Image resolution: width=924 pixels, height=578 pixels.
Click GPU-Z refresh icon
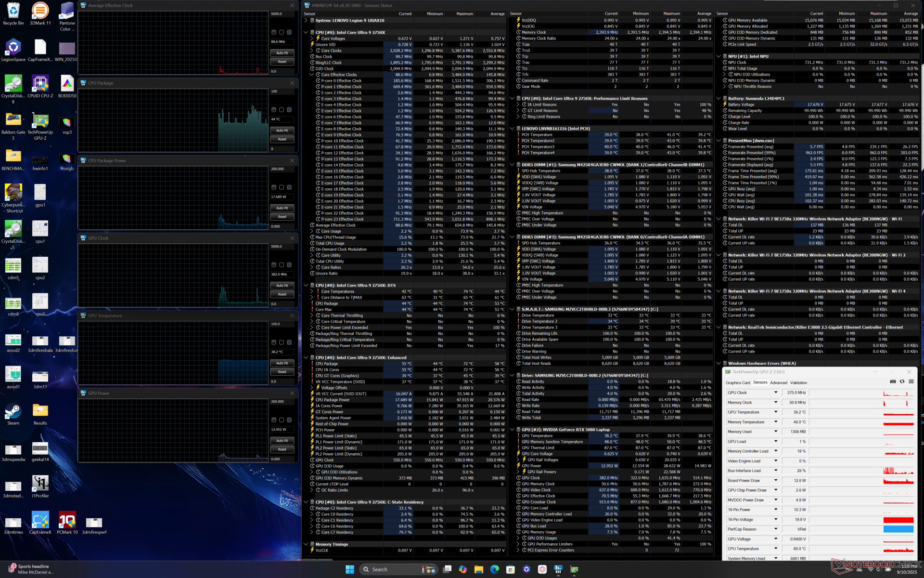click(x=902, y=381)
